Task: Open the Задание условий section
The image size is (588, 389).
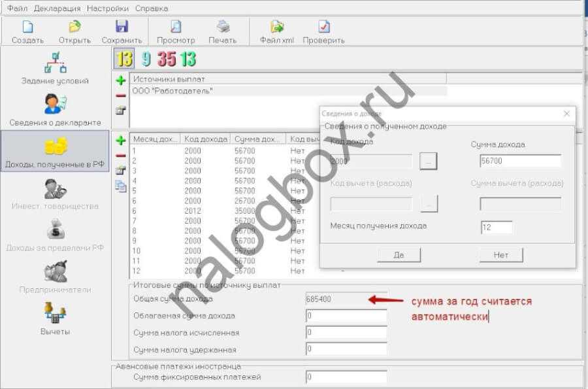Action: pyautogui.click(x=55, y=68)
